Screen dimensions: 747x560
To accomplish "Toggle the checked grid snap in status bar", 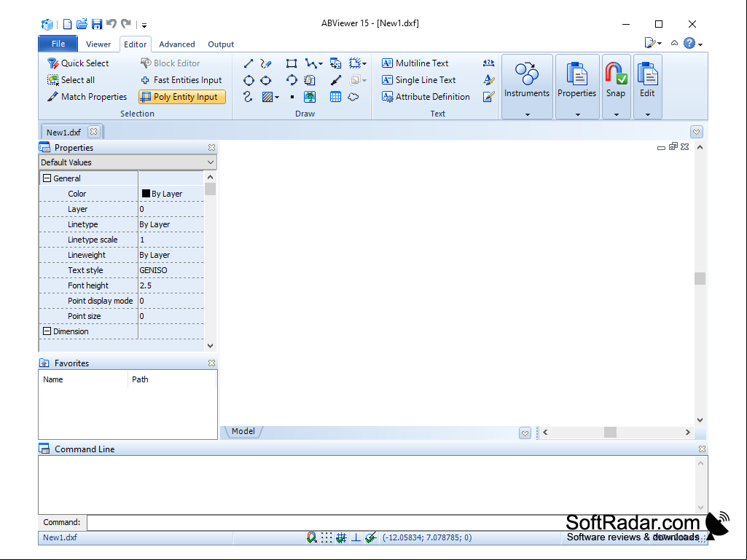I will pyautogui.click(x=341, y=537).
